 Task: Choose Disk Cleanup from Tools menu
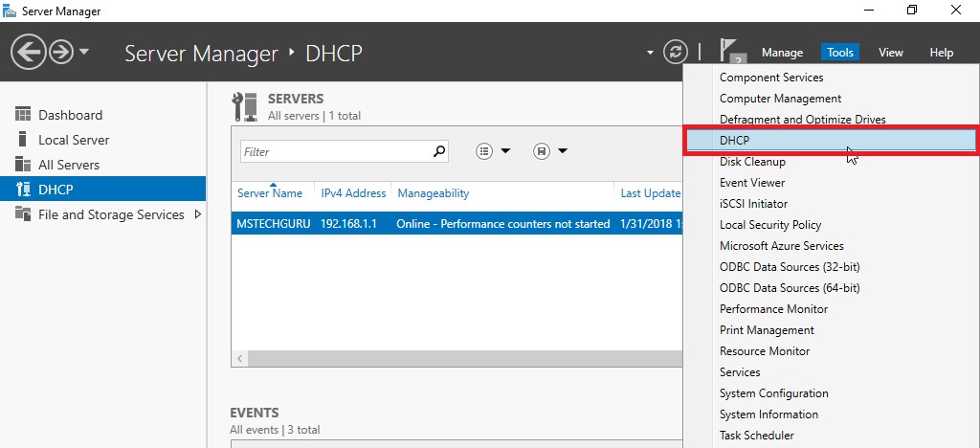(752, 162)
